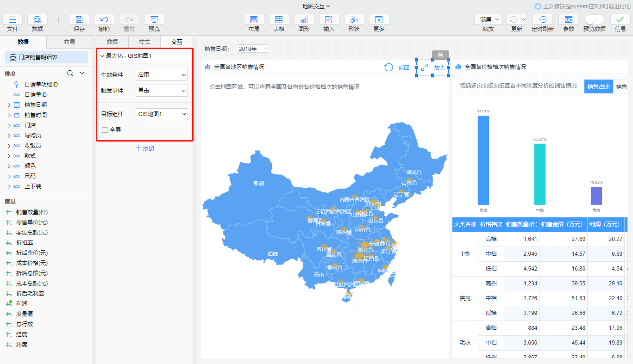Expand the 销售日期 dimension node
The width and height of the screenshot is (633, 364).
[9, 105]
